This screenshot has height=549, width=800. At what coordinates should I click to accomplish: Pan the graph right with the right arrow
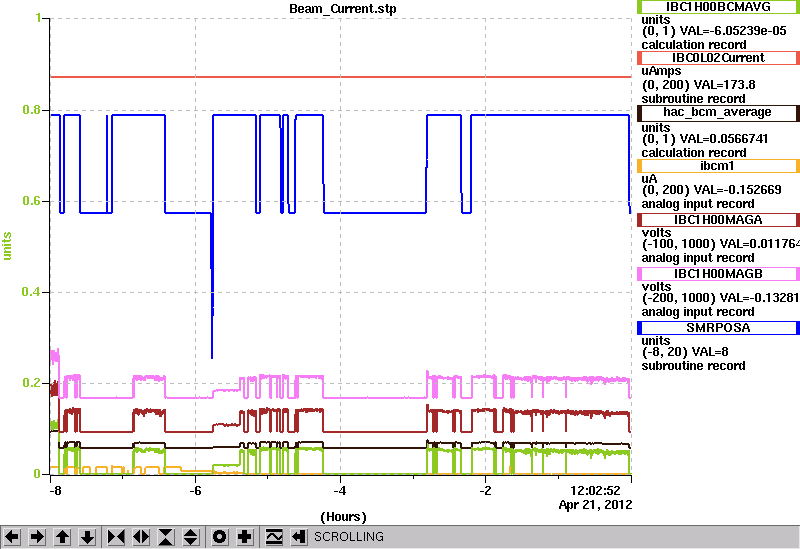(37, 537)
